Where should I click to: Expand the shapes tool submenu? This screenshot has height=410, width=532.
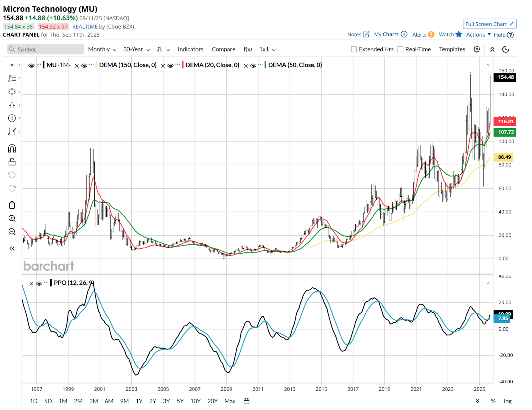point(20,91)
